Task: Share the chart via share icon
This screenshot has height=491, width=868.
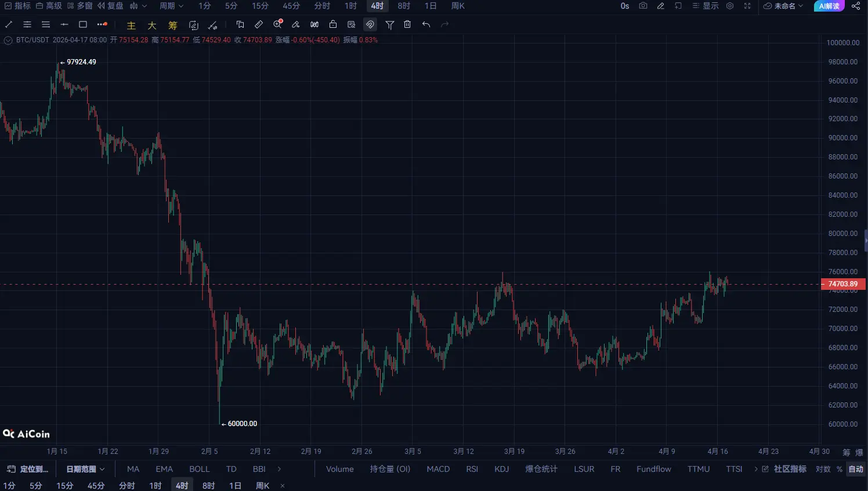Action: pos(856,6)
